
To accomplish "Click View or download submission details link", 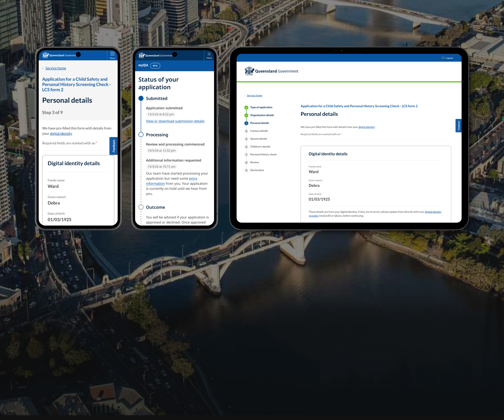I will pos(175,121).
